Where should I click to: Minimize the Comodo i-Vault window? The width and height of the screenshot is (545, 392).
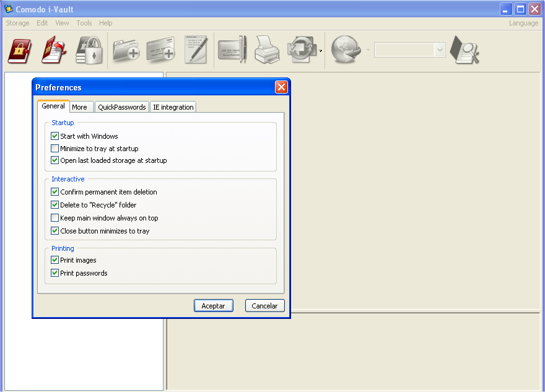click(506, 9)
